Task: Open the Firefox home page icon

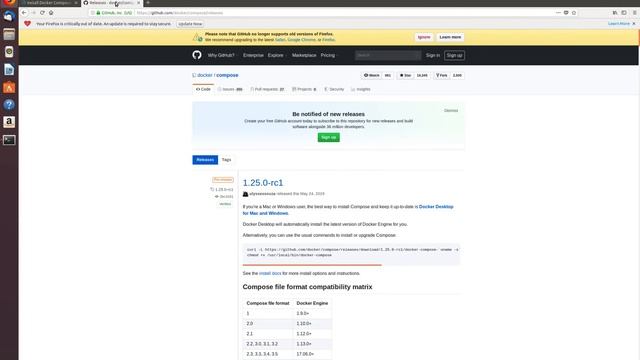Action: pos(51,13)
